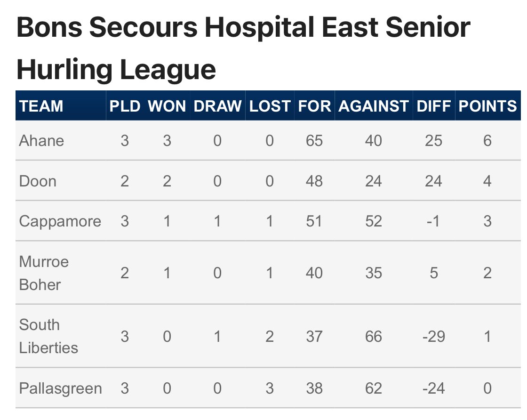Click South Liberties' -29 score difference
The image size is (527, 420).
pos(433,337)
